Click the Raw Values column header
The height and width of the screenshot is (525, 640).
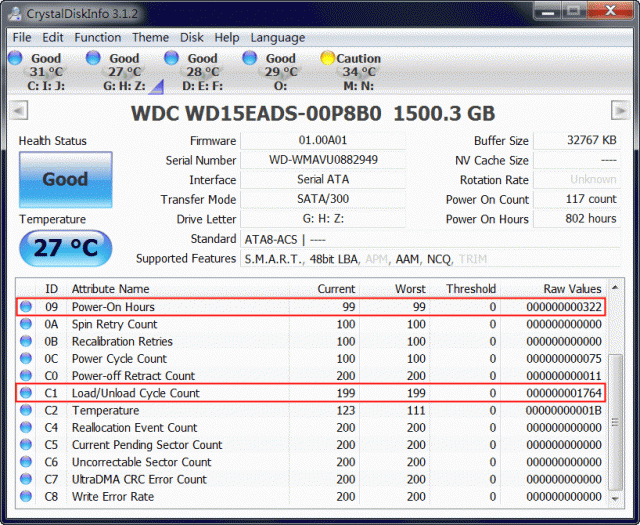point(572,289)
